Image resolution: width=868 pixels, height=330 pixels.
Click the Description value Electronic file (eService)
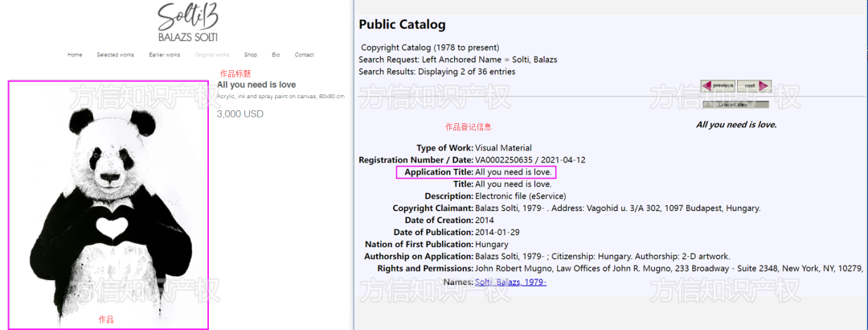click(520, 196)
